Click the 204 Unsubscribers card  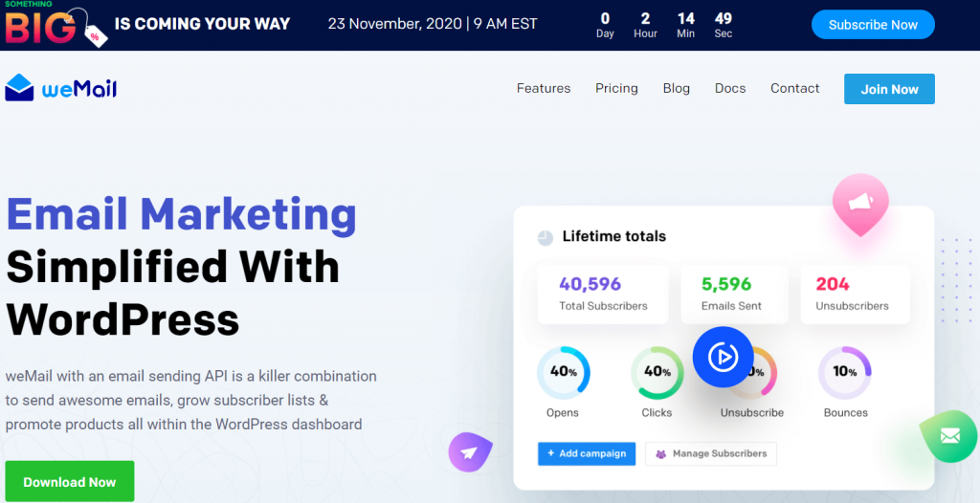click(x=855, y=294)
